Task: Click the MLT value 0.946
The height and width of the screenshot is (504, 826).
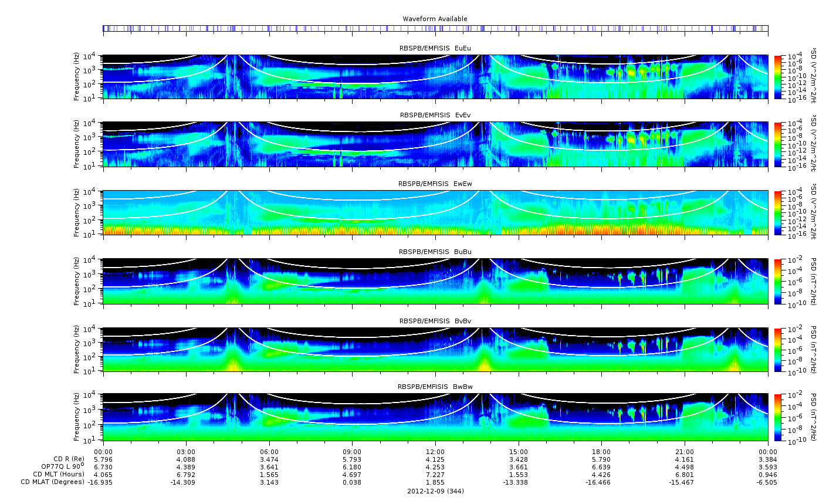Action: 768,474
